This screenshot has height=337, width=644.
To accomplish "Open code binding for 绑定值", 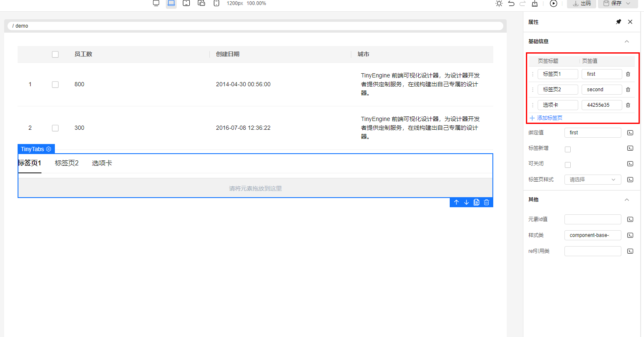I will point(630,133).
